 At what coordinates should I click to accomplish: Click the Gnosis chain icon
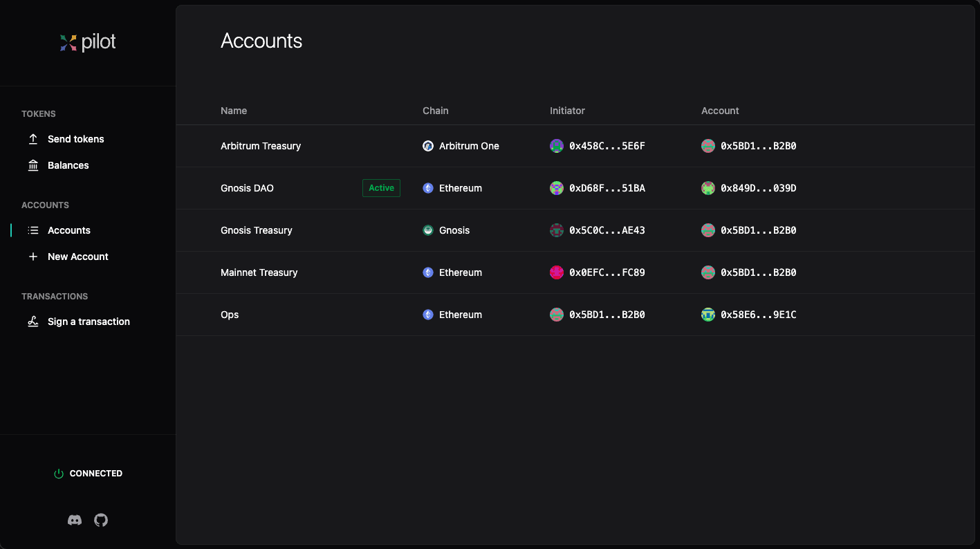click(428, 230)
